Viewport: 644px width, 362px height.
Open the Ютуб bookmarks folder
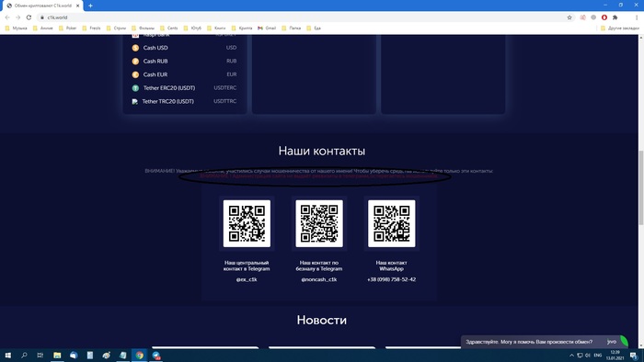pos(192,28)
